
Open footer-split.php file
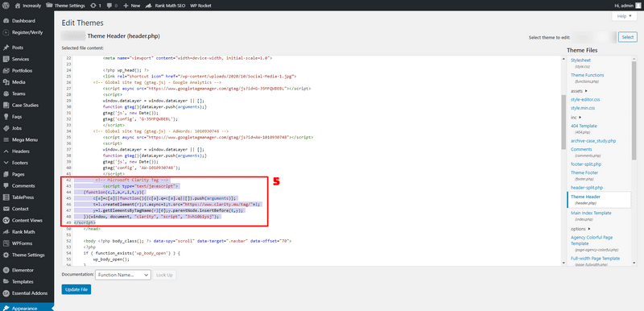tap(586, 164)
